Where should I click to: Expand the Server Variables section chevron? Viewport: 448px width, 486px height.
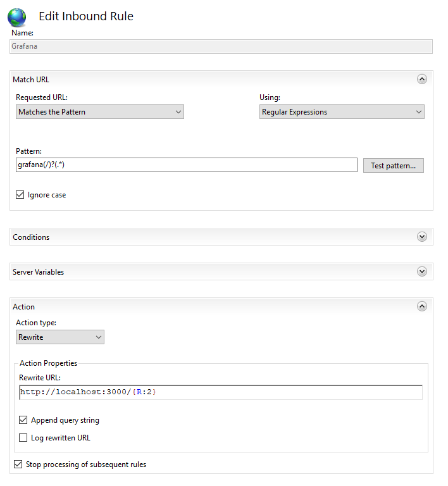[x=422, y=271]
